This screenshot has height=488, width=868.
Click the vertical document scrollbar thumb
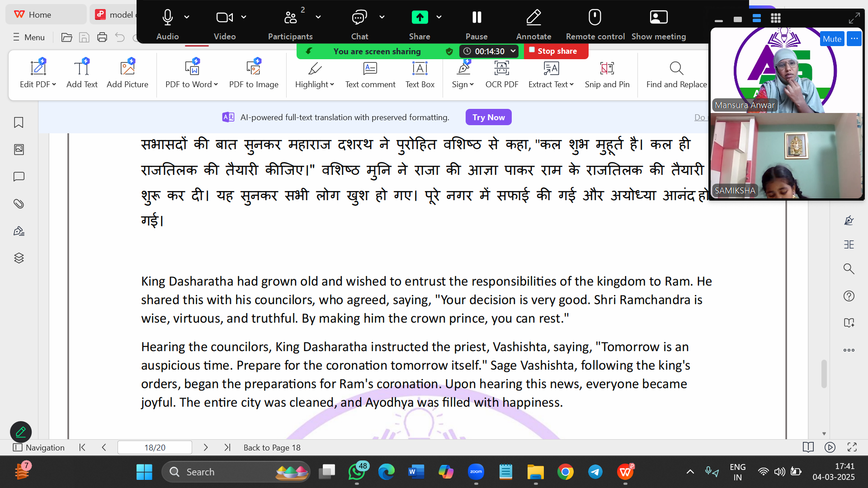pos(824,373)
